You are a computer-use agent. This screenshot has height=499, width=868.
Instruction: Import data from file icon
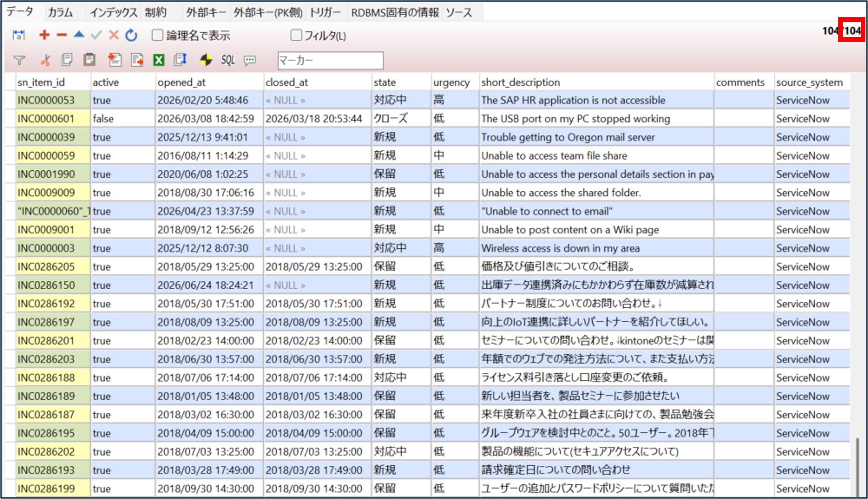point(114,59)
